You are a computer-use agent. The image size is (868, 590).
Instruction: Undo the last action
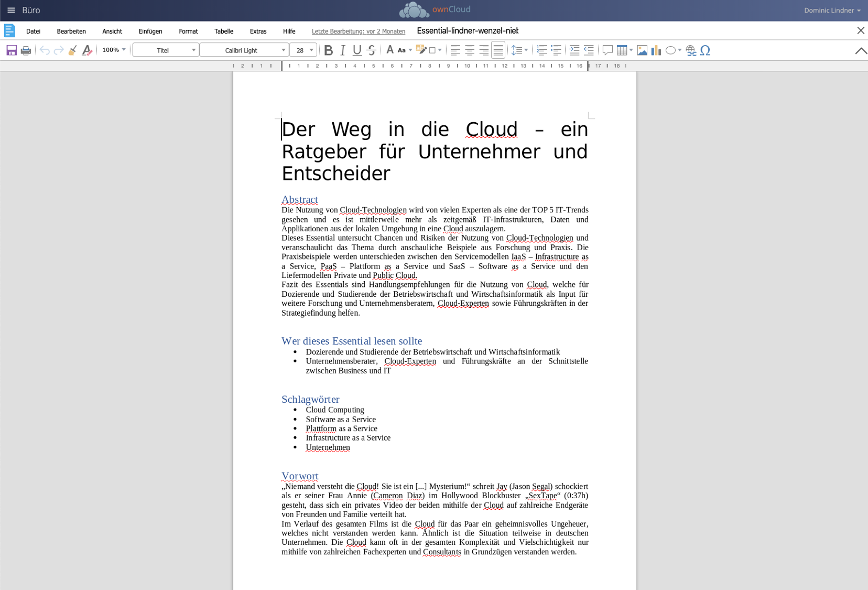(x=45, y=50)
